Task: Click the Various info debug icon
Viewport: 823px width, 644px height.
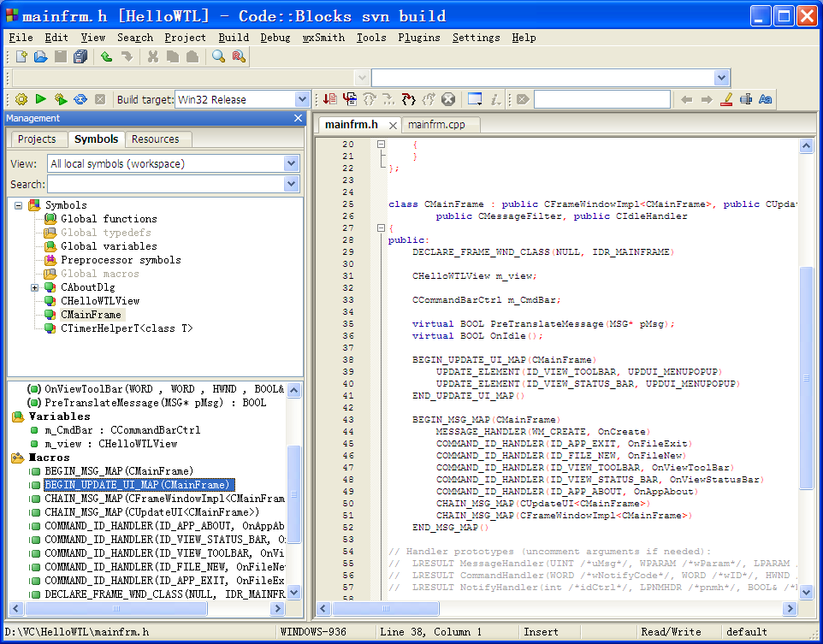Action: pyautogui.click(x=495, y=99)
